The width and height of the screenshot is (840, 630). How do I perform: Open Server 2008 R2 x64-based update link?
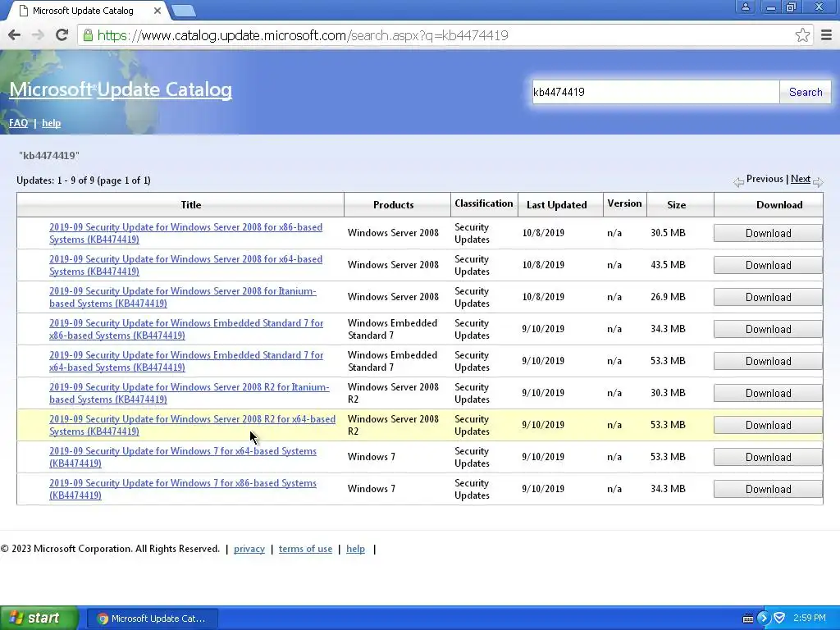point(192,426)
